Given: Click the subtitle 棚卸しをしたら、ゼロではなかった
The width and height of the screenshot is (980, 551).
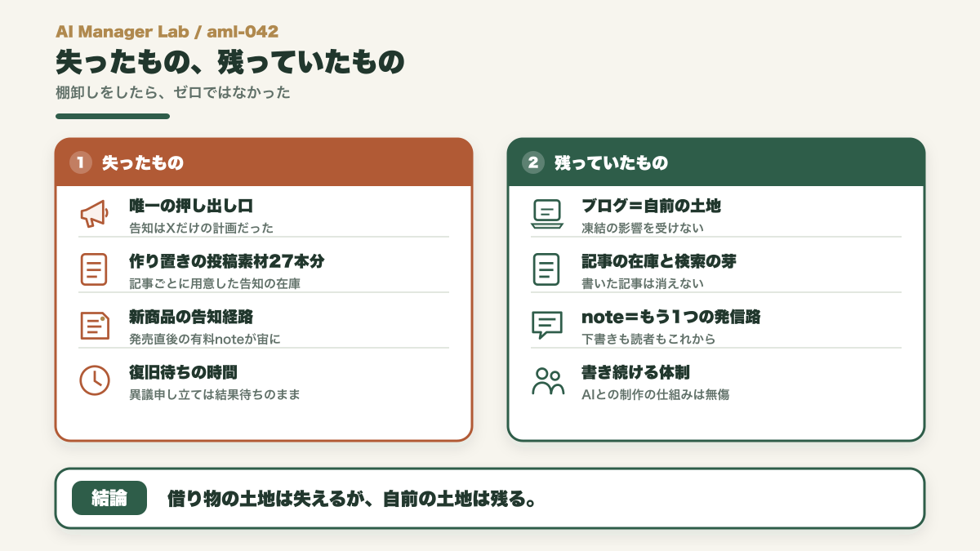Looking at the screenshot, I should tap(173, 92).
